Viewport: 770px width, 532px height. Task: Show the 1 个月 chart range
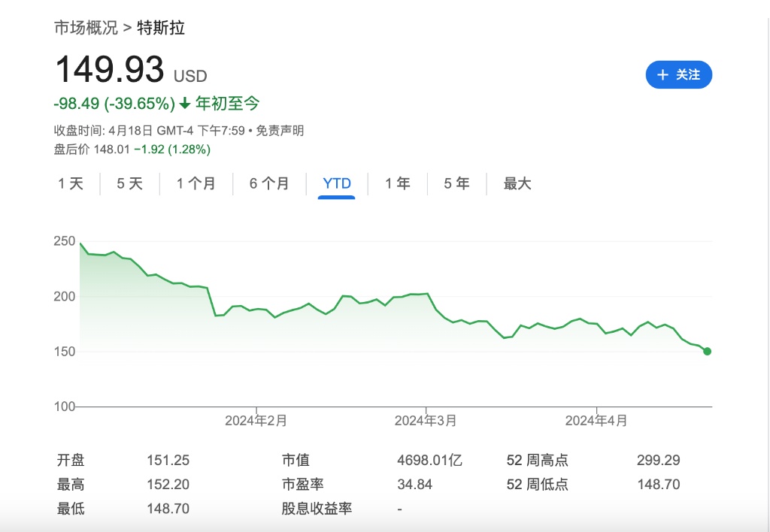click(196, 184)
